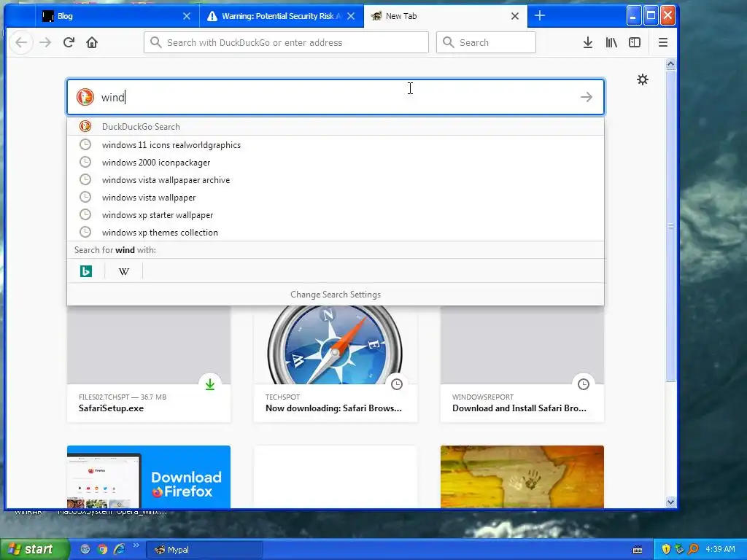This screenshot has height=560, width=747.
Task: Reload the current page
Action: tap(69, 42)
